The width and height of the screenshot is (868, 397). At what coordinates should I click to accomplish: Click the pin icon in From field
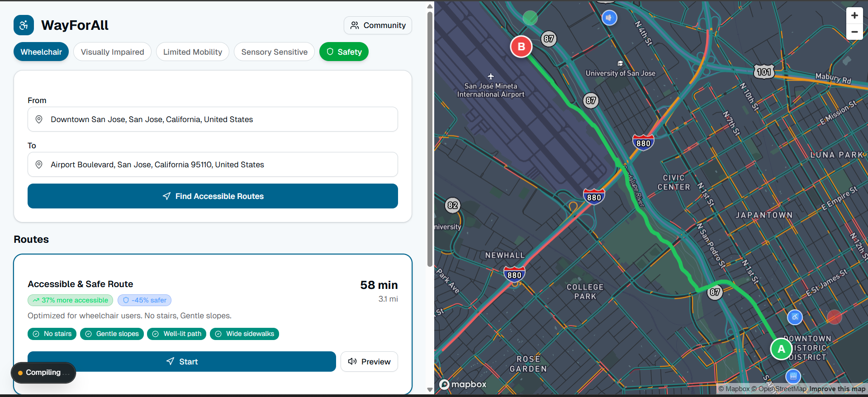39,119
